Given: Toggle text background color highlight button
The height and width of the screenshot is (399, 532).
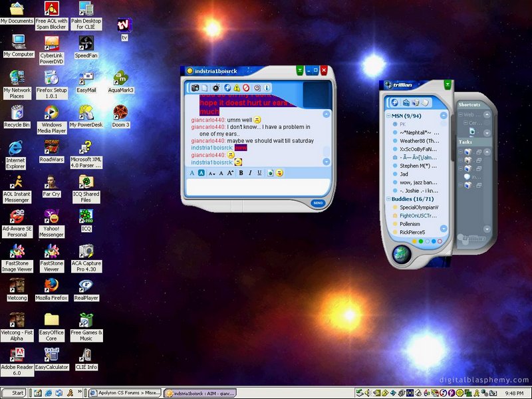Looking at the screenshot, I should pyautogui.click(x=201, y=173).
